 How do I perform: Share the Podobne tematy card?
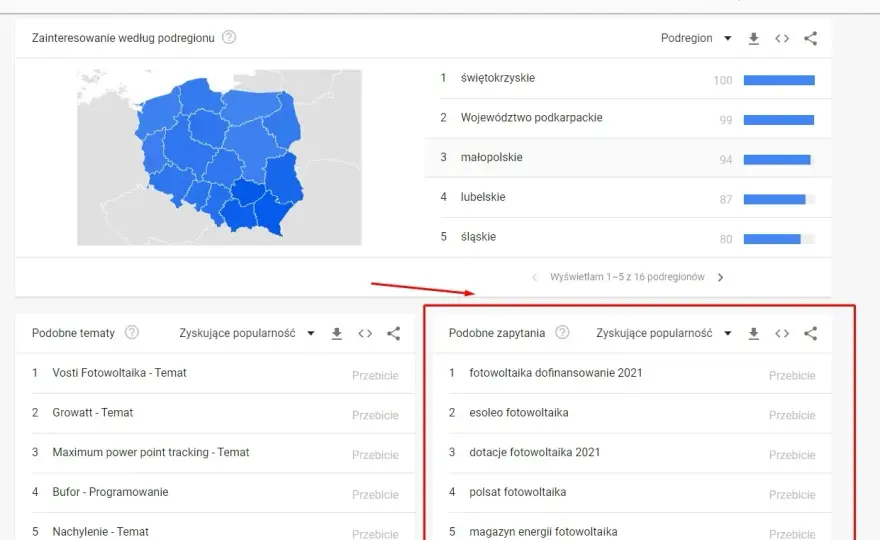tap(393, 333)
